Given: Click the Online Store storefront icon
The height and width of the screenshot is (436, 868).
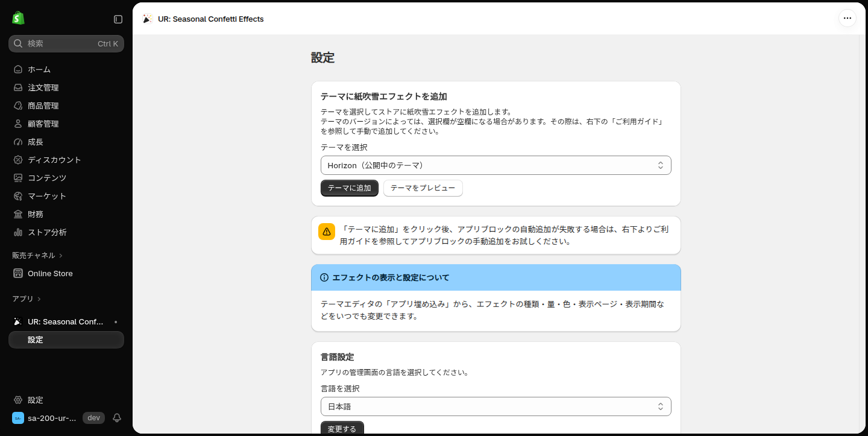Looking at the screenshot, I should [x=18, y=273].
